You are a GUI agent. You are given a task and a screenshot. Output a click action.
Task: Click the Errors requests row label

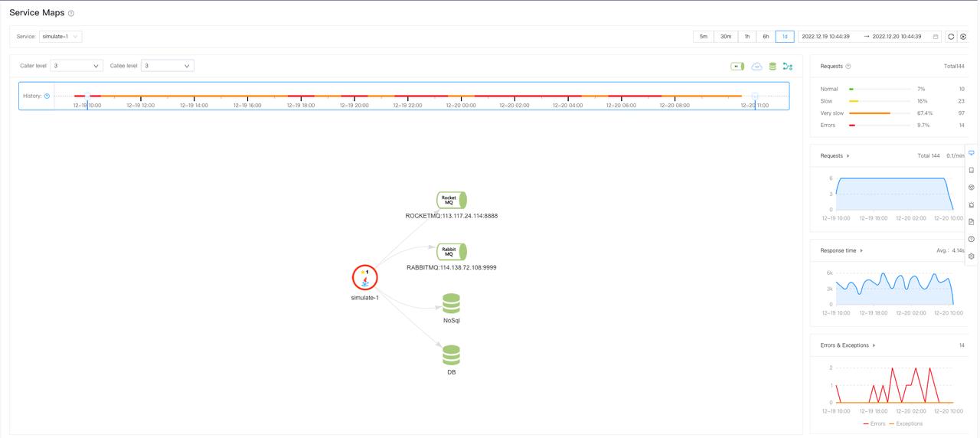[828, 125]
